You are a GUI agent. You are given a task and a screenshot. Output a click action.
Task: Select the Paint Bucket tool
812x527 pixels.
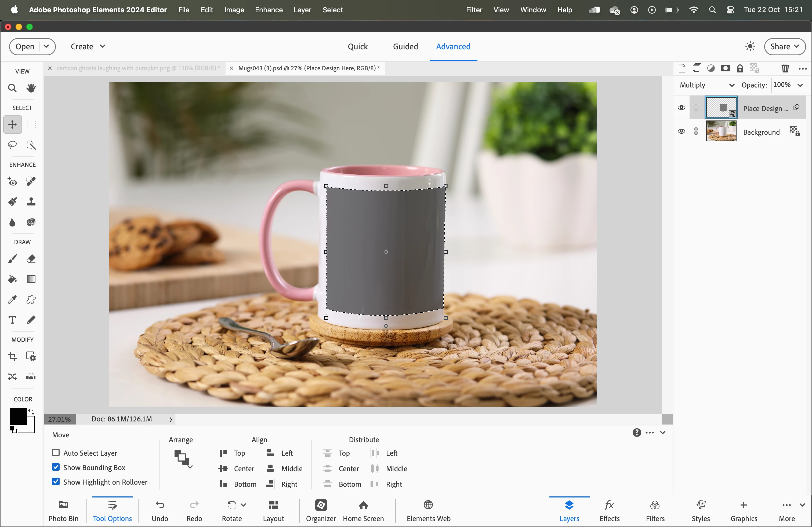12,279
